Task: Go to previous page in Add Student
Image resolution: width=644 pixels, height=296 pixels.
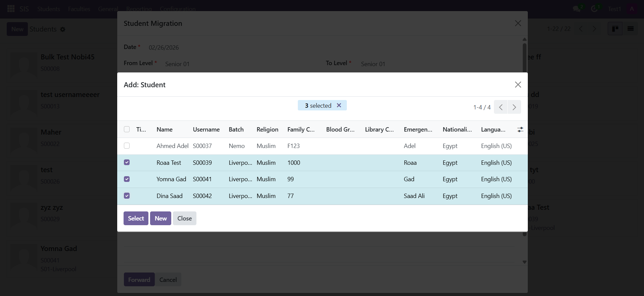Action: [501, 107]
